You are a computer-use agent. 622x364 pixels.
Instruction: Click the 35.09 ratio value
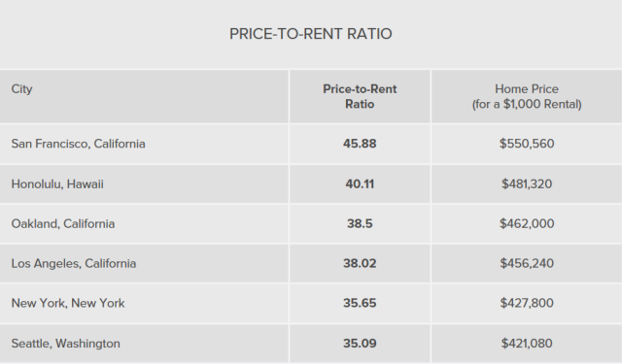point(360,344)
